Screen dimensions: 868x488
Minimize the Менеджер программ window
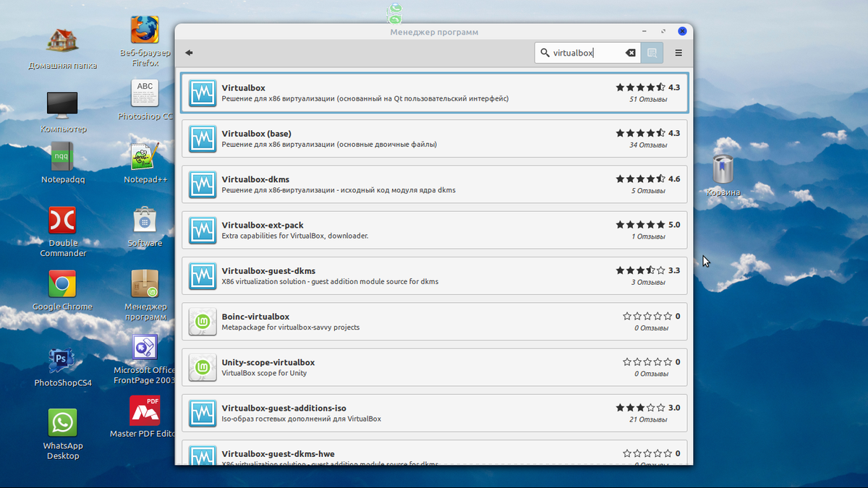pos(644,32)
